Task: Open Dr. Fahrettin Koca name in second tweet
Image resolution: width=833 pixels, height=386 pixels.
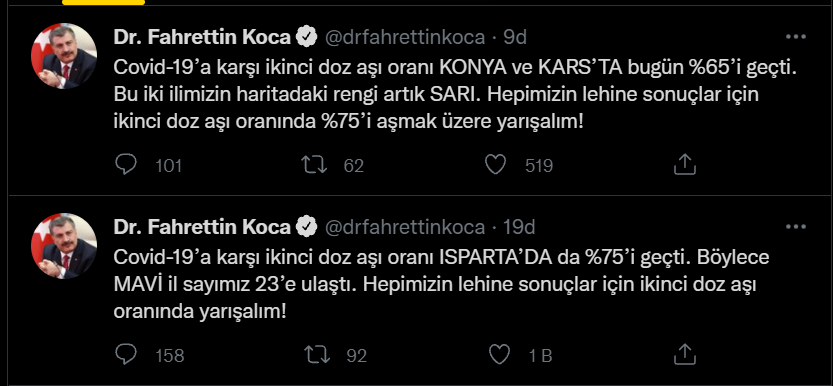Action: (x=202, y=227)
